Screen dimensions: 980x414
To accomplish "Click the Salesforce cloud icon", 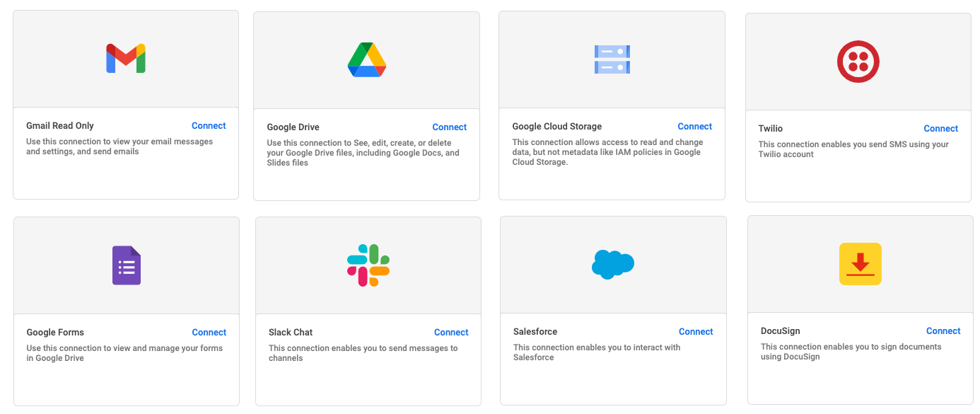I will point(612,263).
